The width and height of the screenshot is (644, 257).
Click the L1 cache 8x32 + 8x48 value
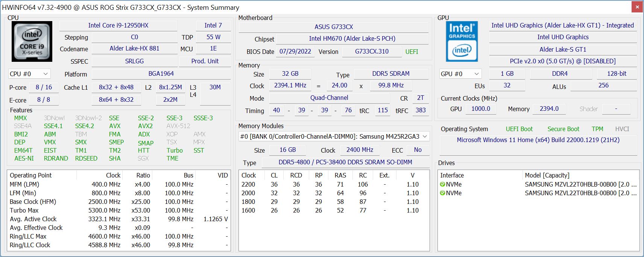click(x=116, y=87)
